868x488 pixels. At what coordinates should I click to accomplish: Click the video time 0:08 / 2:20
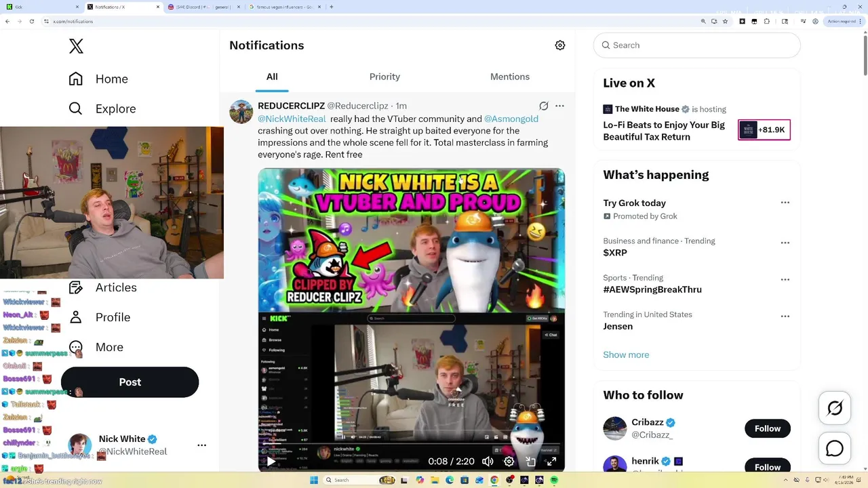(451, 462)
